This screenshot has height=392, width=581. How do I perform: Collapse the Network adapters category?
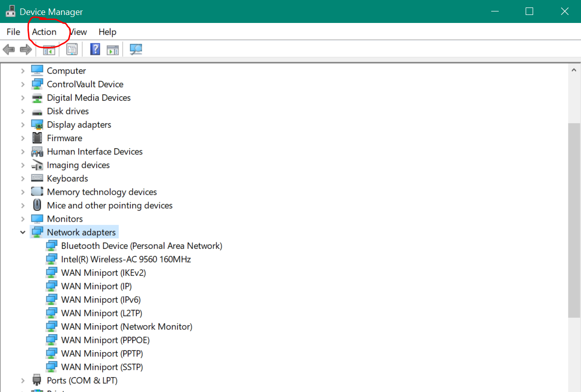pyautogui.click(x=22, y=232)
